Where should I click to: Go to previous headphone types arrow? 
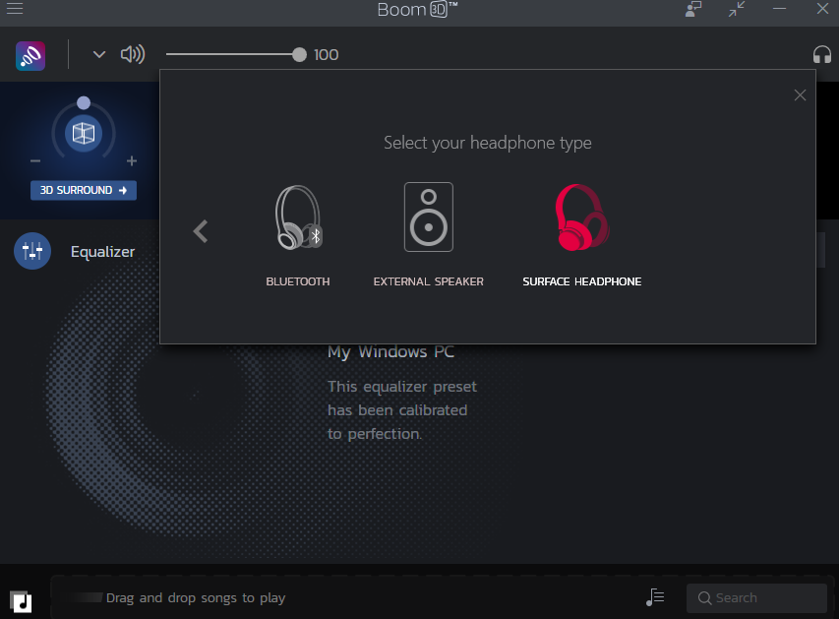pos(201,231)
